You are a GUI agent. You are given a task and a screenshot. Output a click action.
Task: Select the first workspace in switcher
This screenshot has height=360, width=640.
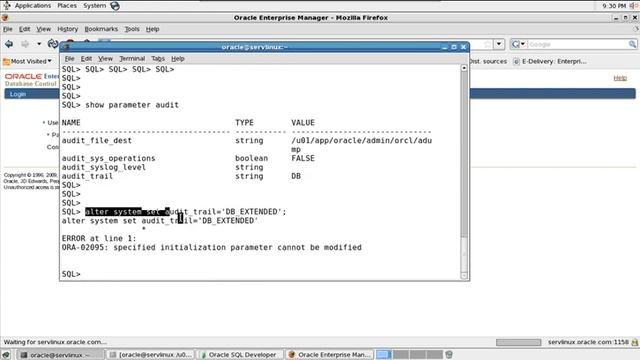pyautogui.click(x=384, y=355)
